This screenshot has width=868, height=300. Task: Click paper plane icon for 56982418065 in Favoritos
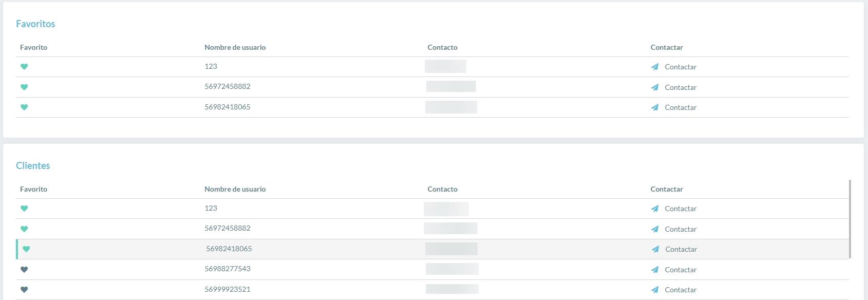click(x=655, y=107)
